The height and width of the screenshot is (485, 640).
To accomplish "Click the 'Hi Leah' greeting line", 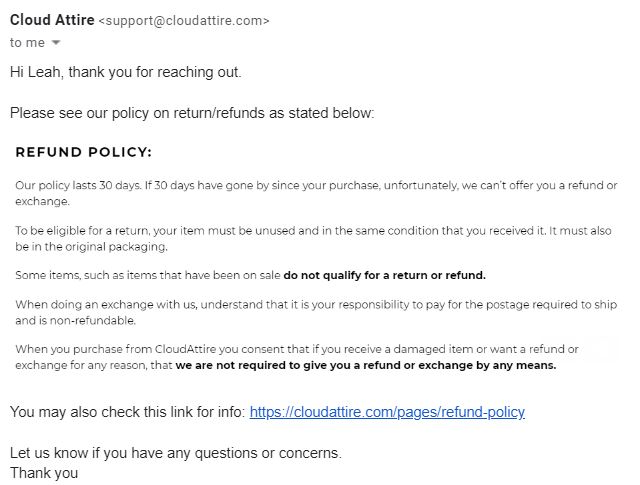I will 125,72.
